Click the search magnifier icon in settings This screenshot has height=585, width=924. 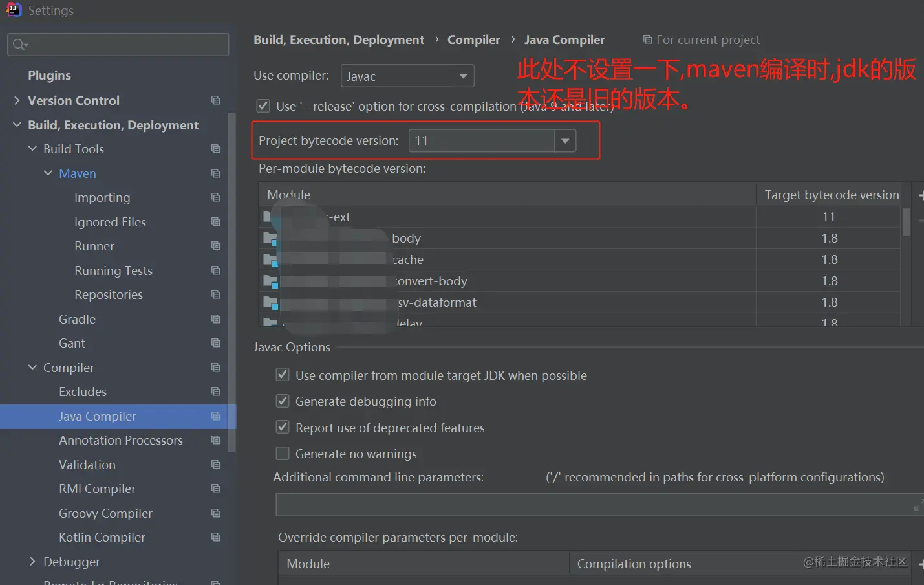[19, 45]
